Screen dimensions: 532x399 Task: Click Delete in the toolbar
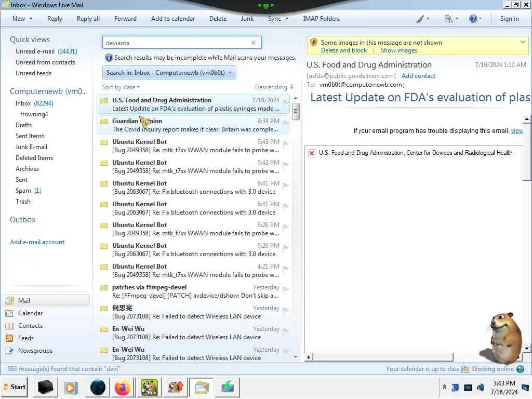218,19
